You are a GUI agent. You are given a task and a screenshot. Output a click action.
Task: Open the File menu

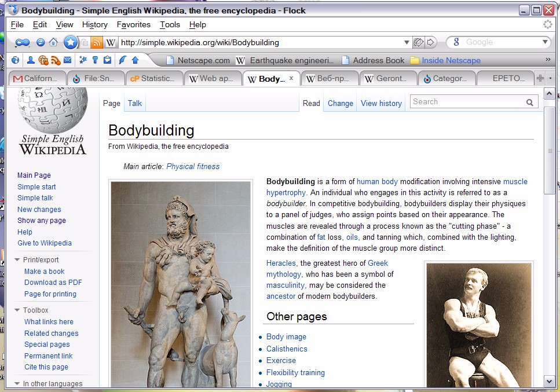(17, 25)
